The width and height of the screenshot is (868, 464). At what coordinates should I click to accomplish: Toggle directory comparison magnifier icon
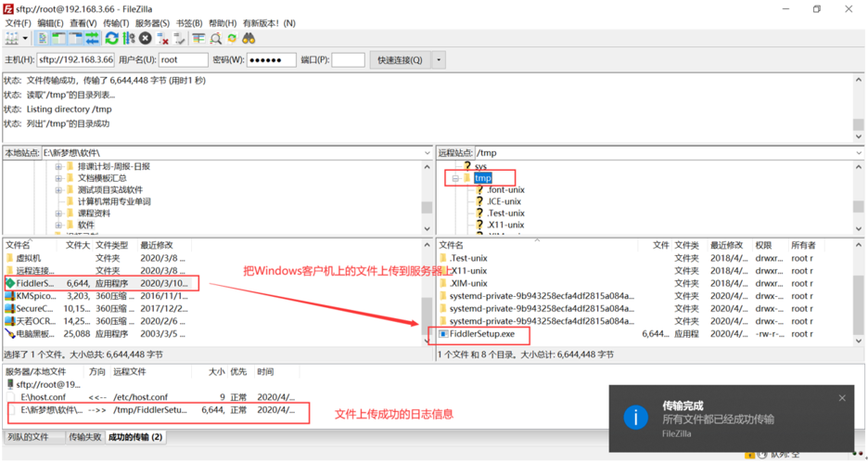click(216, 38)
